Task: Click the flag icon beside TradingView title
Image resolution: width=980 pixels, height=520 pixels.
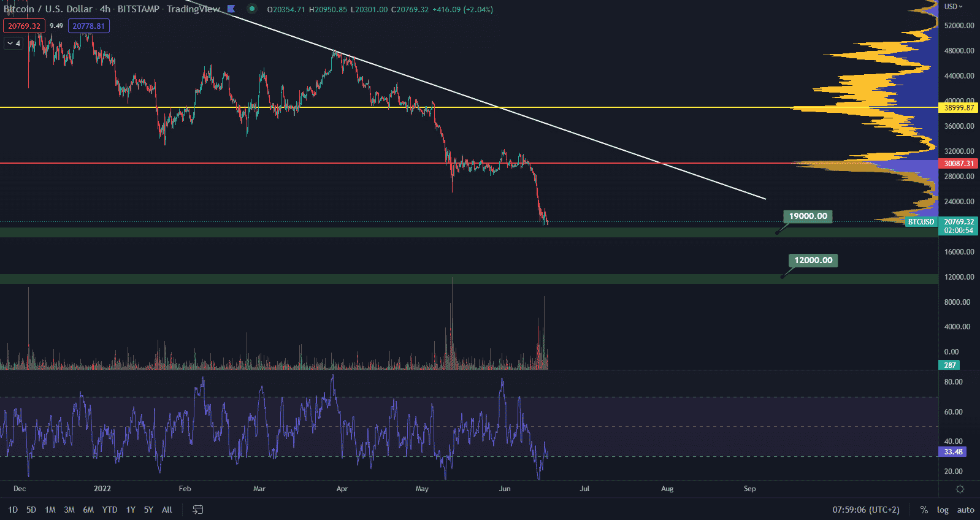Action: coord(231,9)
